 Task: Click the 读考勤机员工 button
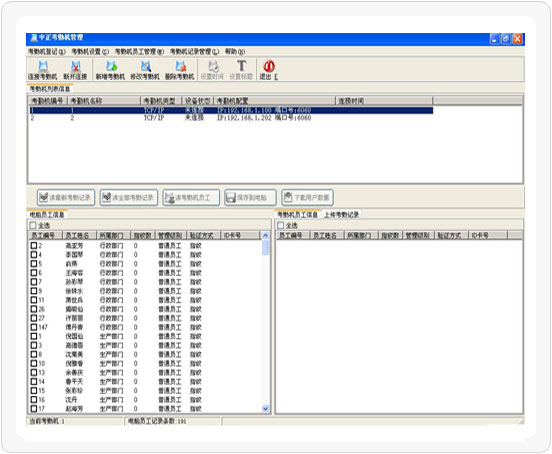coord(191,197)
